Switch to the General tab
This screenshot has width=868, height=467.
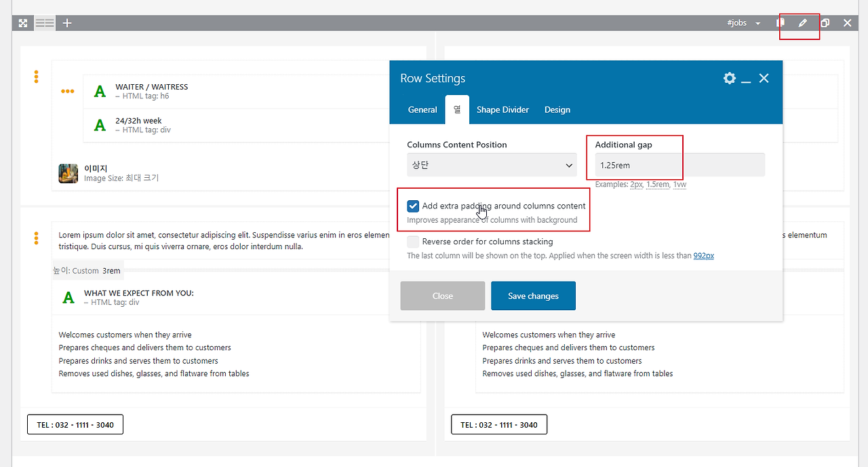(x=422, y=110)
